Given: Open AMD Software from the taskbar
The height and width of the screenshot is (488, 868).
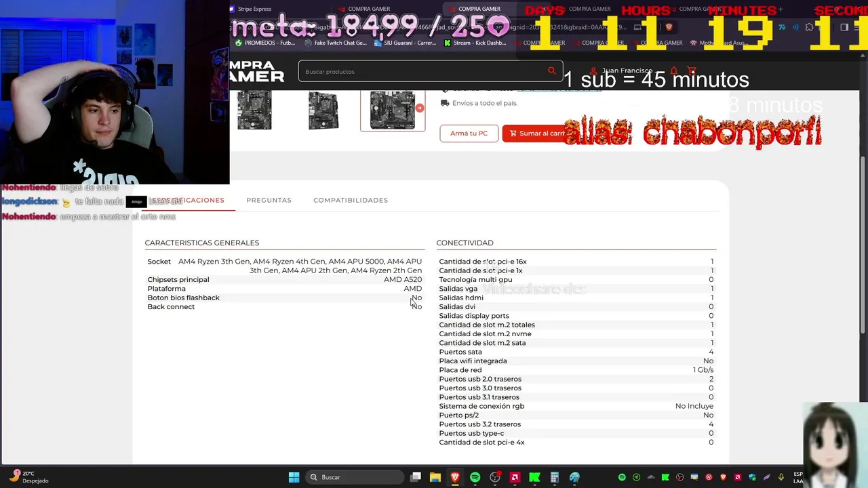Looking at the screenshot, I should point(515,477).
